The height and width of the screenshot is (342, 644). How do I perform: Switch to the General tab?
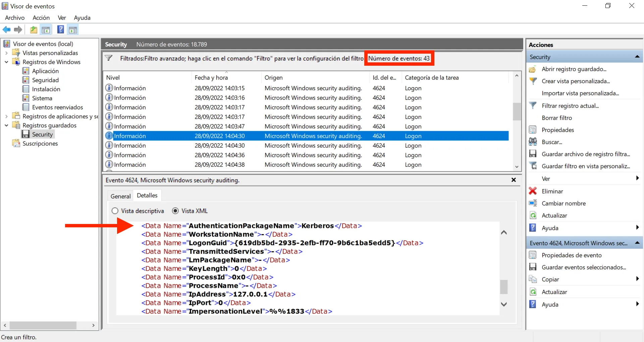[120, 196]
